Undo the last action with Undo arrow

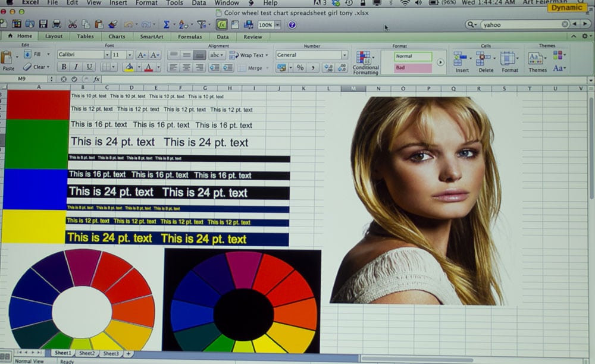(129, 24)
